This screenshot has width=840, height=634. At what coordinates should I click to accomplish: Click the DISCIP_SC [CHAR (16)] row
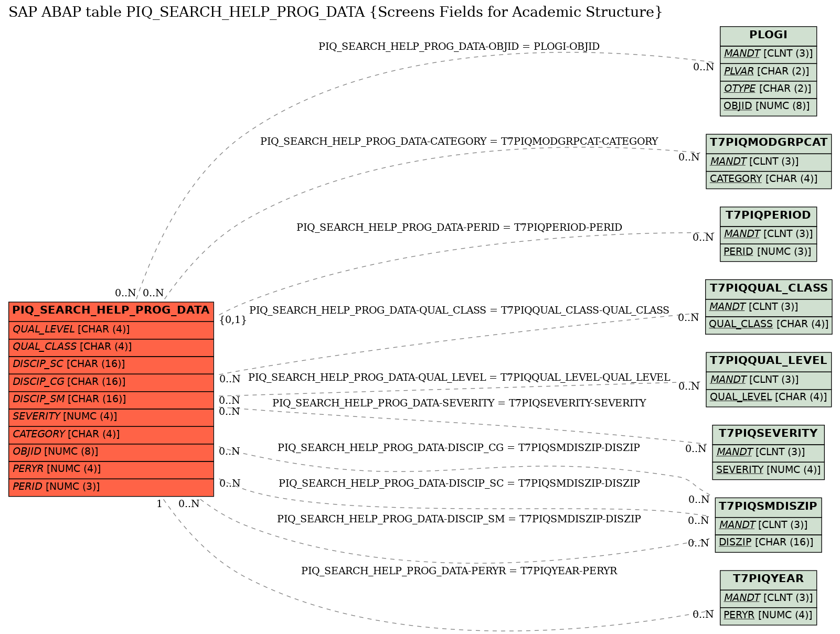[x=111, y=365]
